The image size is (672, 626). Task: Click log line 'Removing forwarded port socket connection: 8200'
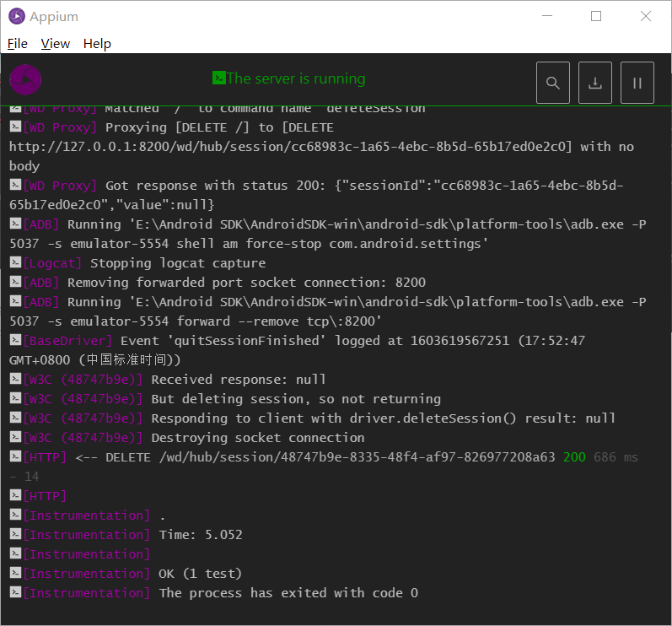pyautogui.click(x=246, y=283)
